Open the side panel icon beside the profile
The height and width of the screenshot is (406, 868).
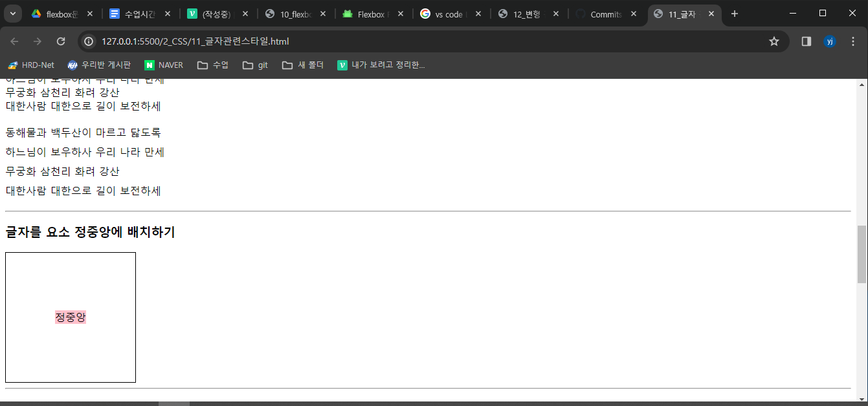805,41
